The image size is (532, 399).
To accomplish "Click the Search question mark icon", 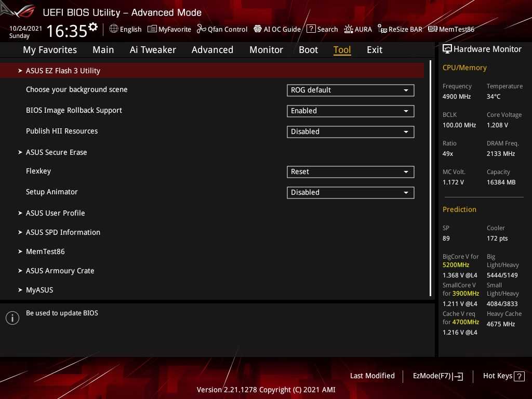I will [x=311, y=29].
